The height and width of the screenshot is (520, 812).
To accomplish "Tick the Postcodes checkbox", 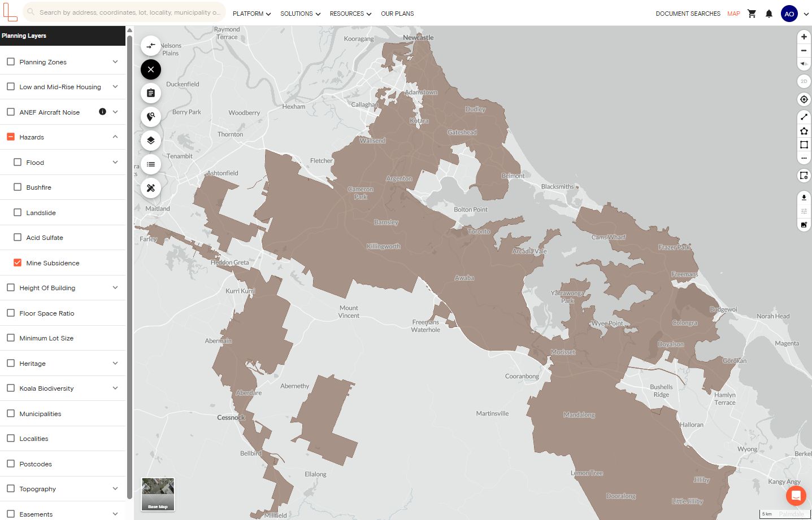I will [11, 464].
